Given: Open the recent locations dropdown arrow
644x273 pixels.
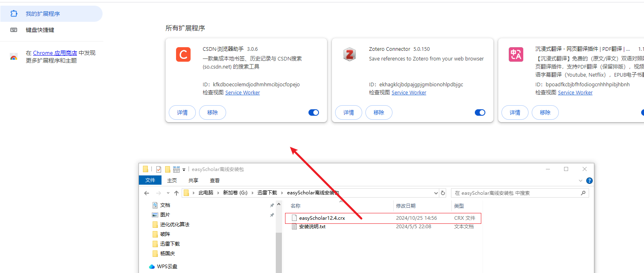Looking at the screenshot, I should [168, 193].
